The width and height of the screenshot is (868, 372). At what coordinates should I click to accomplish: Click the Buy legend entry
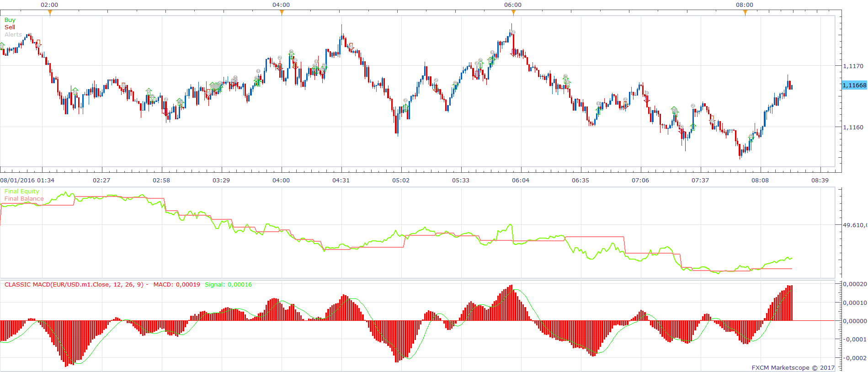point(10,20)
